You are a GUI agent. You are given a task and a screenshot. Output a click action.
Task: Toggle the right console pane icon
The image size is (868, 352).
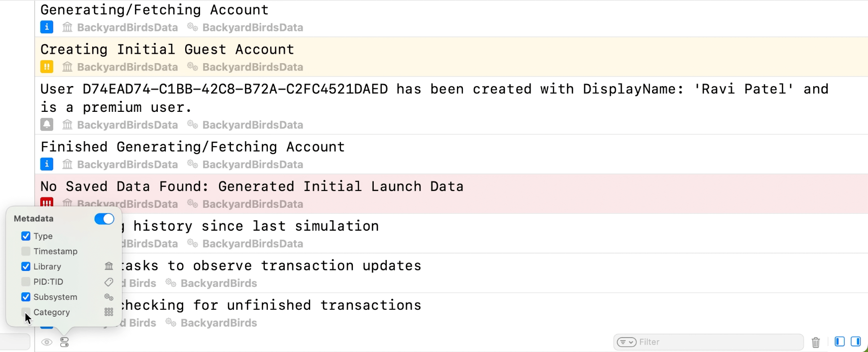click(x=856, y=342)
